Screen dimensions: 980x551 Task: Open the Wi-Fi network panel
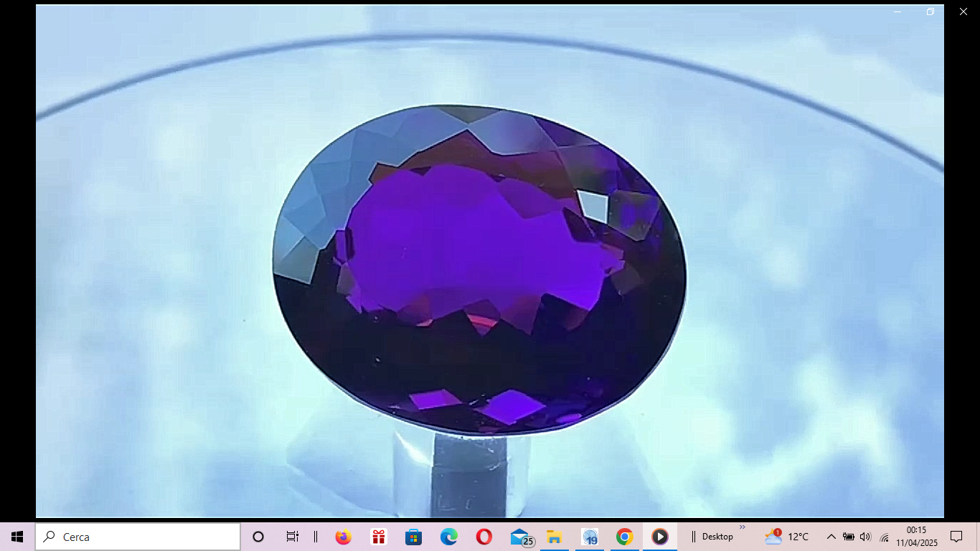[x=884, y=537]
